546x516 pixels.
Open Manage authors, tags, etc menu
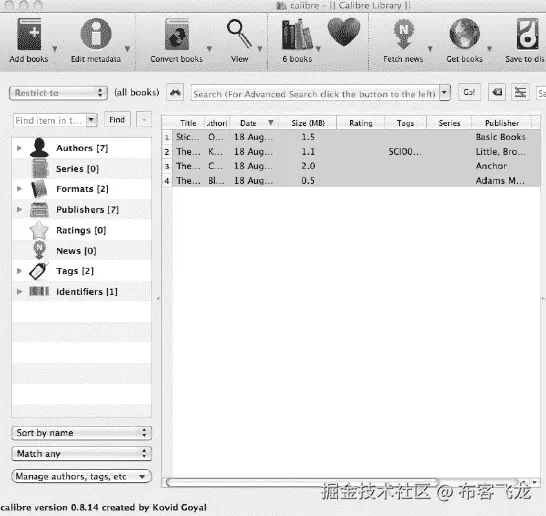[81, 476]
